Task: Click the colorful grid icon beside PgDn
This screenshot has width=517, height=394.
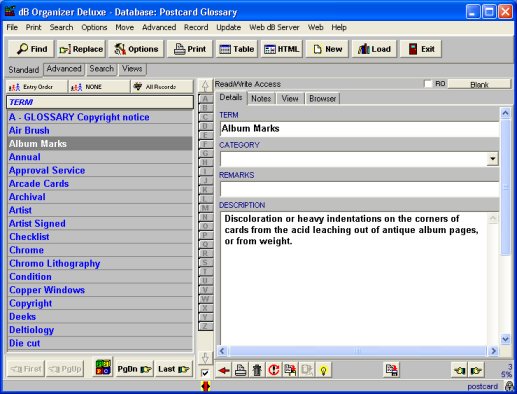Action: tap(103, 367)
